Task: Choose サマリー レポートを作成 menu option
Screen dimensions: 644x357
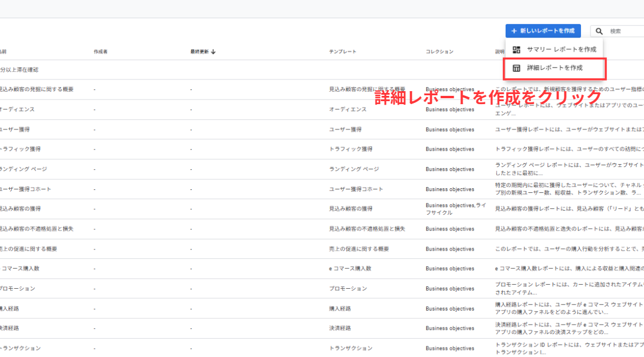Action: 561,50
